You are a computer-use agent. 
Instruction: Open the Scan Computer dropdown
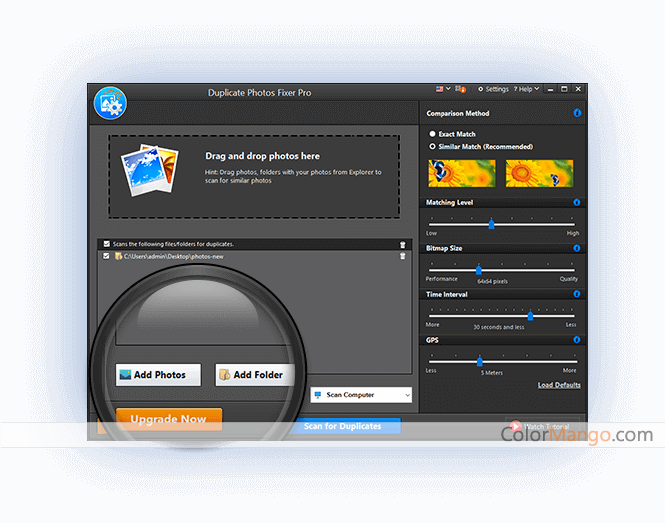coord(361,395)
